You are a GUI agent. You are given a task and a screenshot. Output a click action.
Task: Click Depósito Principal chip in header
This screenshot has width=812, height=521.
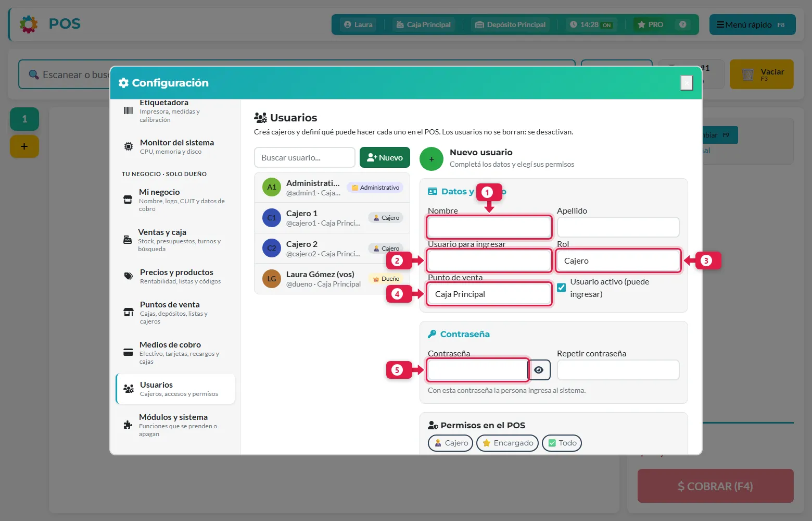tap(511, 24)
